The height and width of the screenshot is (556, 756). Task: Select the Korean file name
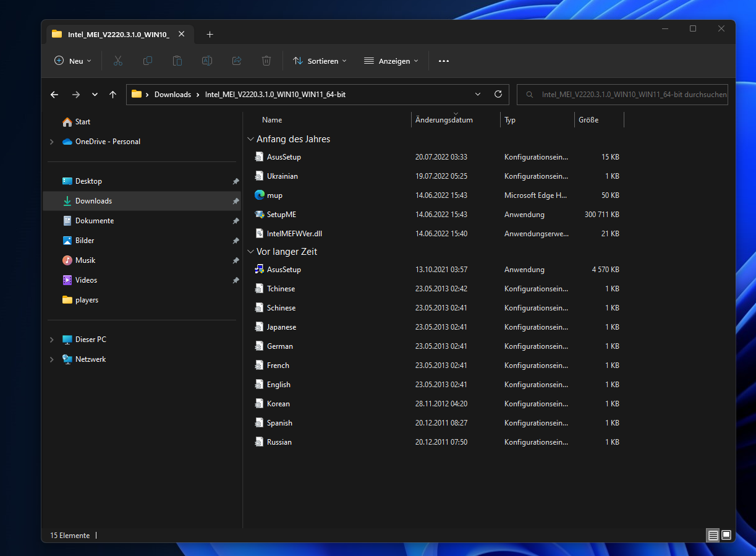(278, 404)
